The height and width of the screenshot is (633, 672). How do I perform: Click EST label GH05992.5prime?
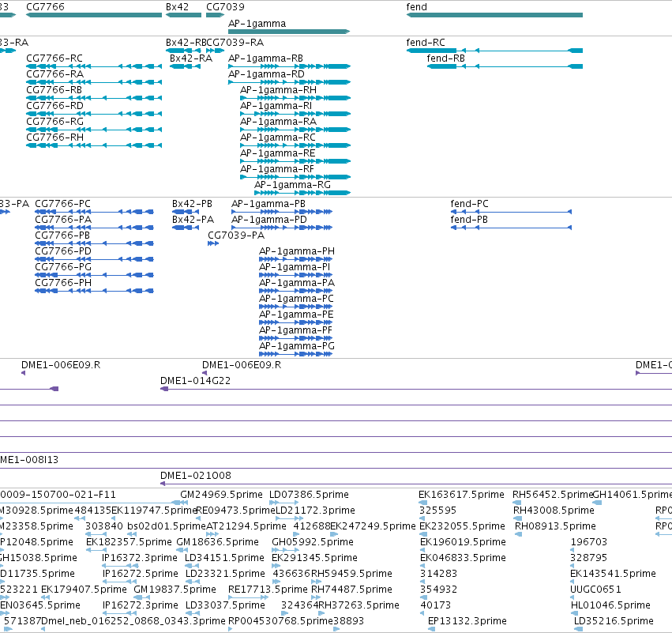coord(313,542)
